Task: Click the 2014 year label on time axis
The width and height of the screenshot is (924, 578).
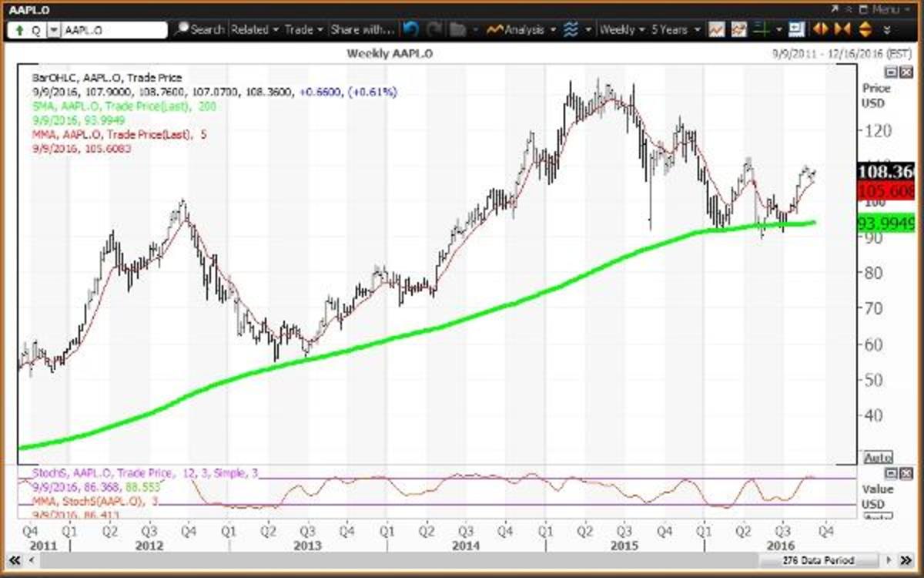Action: [x=465, y=546]
